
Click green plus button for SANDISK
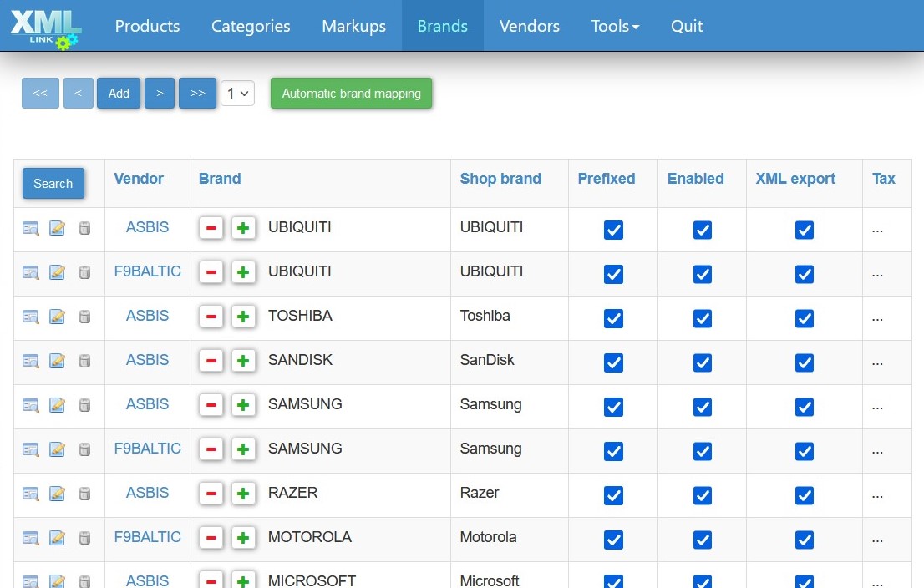pos(243,361)
